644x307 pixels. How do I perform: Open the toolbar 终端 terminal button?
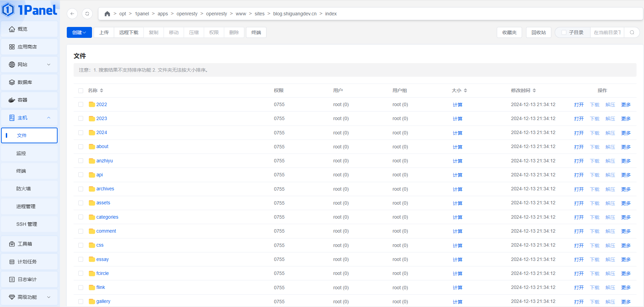256,32
